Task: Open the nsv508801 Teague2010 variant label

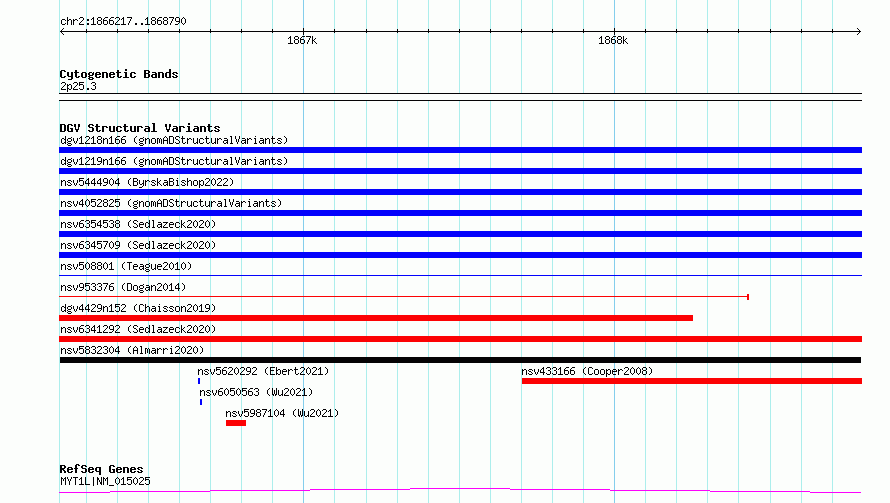Action: [126, 266]
